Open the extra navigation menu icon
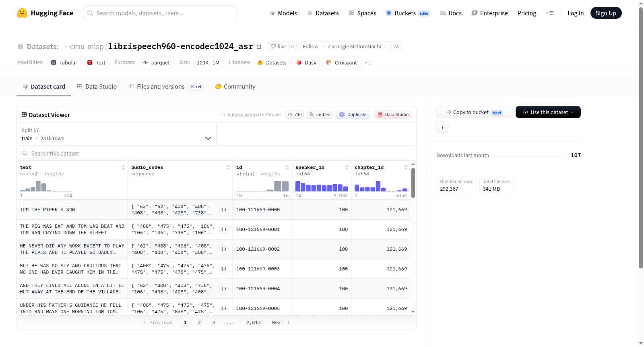Image resolution: width=644 pixels, height=347 pixels. pos(549,13)
